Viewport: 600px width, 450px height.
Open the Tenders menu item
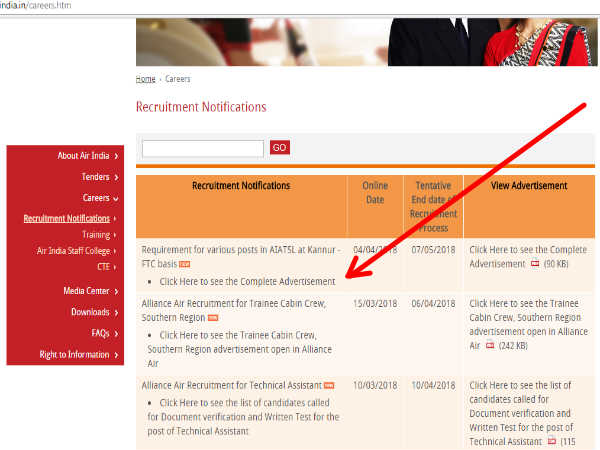[95, 177]
